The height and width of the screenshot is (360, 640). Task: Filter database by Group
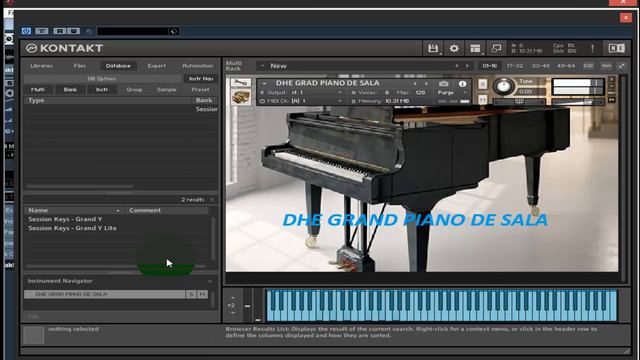pos(134,89)
